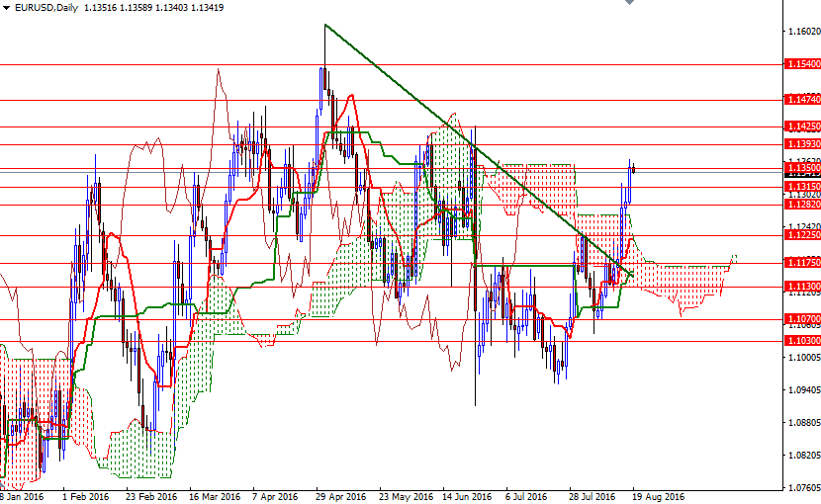
Task: Click the 23 May 2016 date label
Action: (406, 497)
